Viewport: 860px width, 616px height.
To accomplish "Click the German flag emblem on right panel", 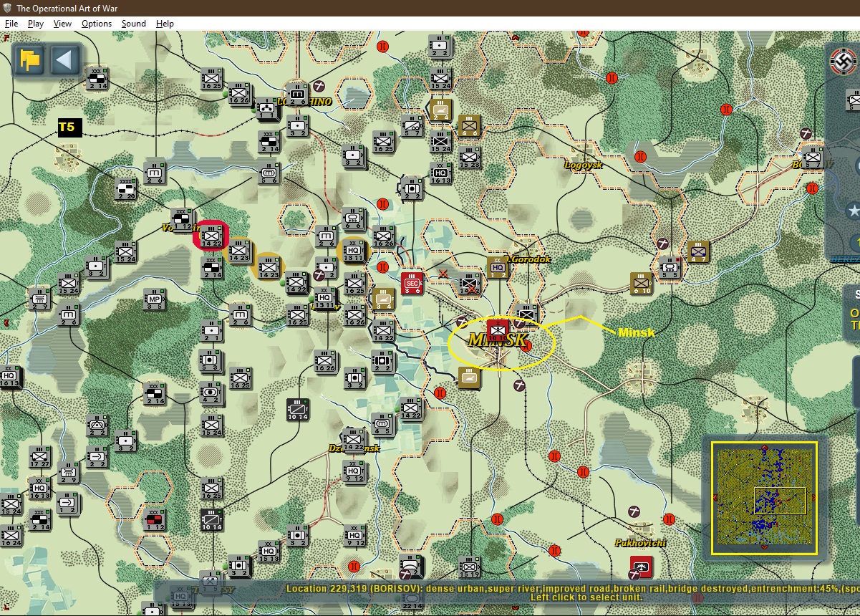I will [x=843, y=60].
